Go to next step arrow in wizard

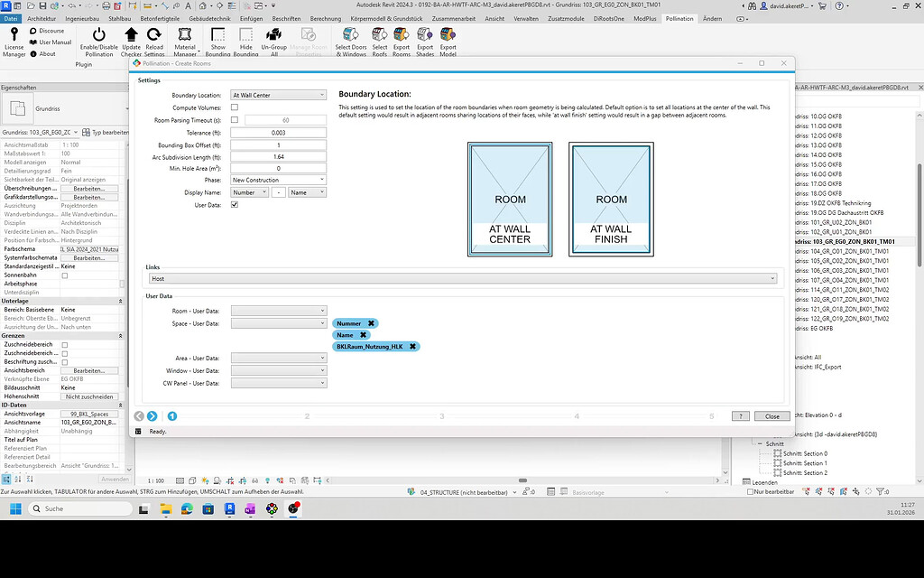[152, 416]
